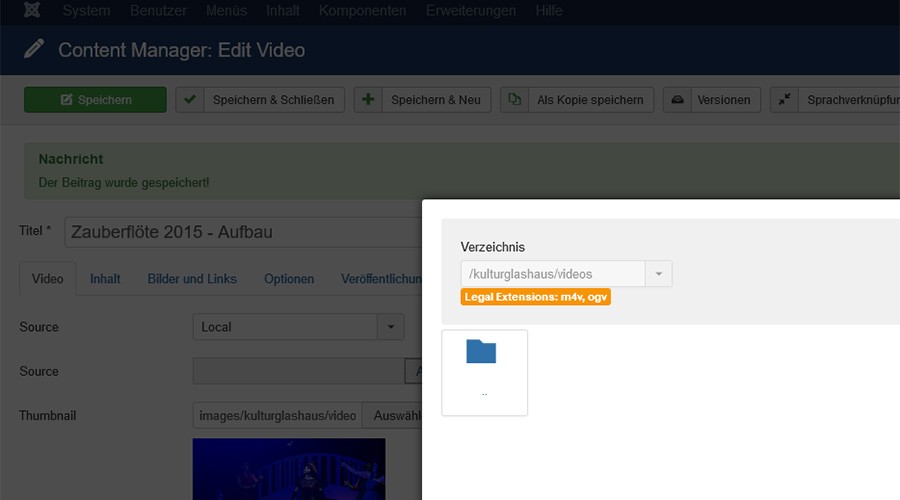Click the copy icon on Als Kopie speichern
This screenshot has width=900, height=500.
click(514, 100)
